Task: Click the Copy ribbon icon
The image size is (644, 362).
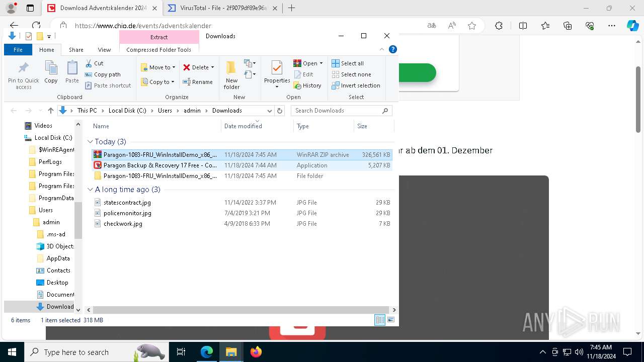Action: pos(51,72)
